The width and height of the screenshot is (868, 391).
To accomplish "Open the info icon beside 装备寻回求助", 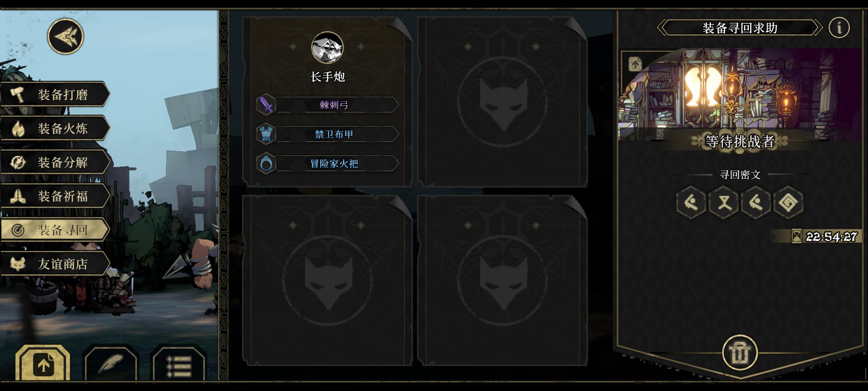I will [x=839, y=28].
